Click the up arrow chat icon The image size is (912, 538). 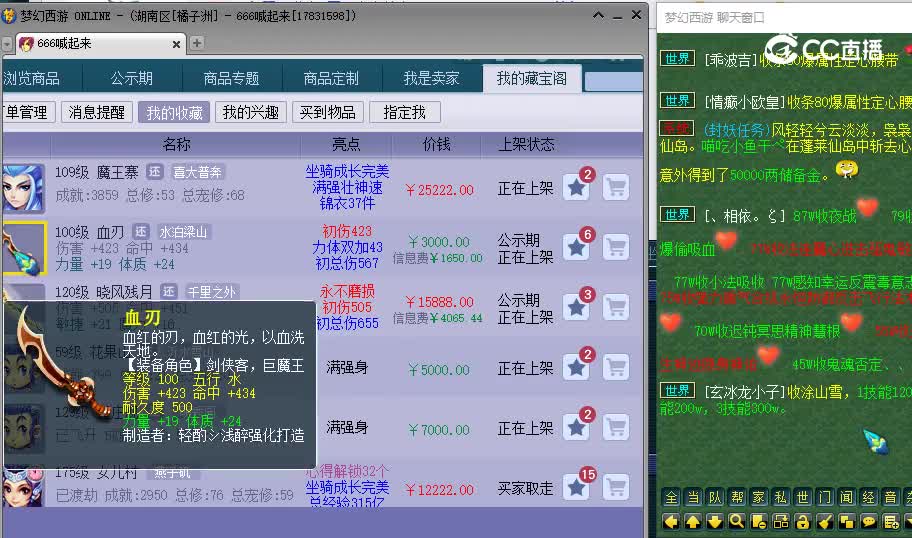[693, 522]
